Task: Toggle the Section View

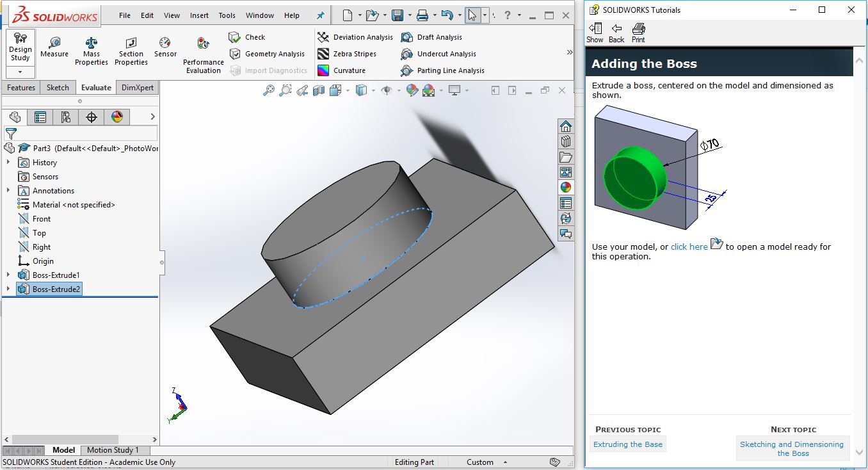Action: point(319,91)
